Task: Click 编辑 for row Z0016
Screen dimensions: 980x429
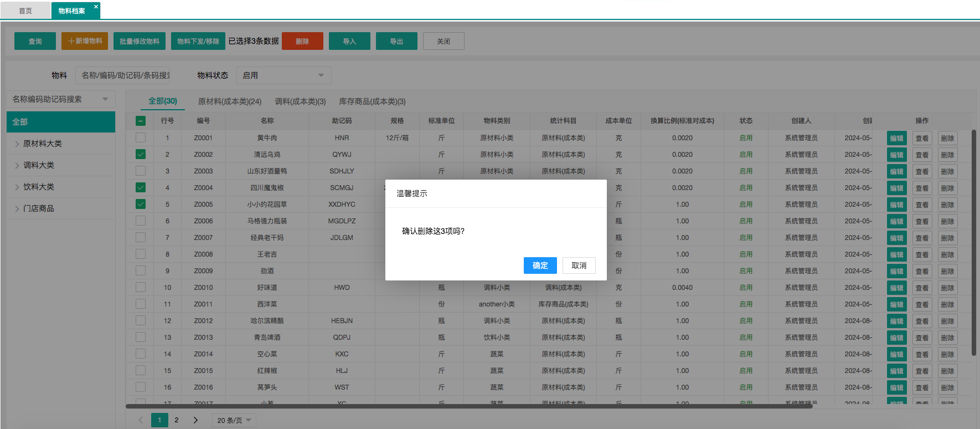Action: pyautogui.click(x=897, y=387)
